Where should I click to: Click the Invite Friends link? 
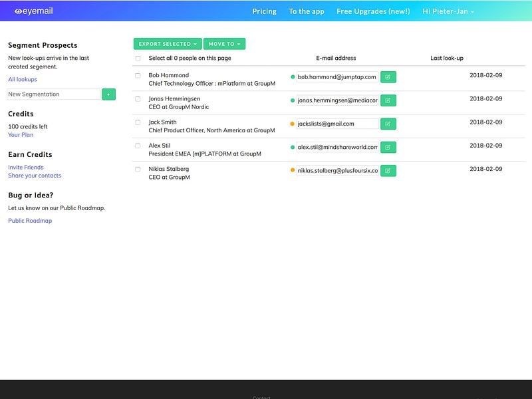tap(26, 168)
